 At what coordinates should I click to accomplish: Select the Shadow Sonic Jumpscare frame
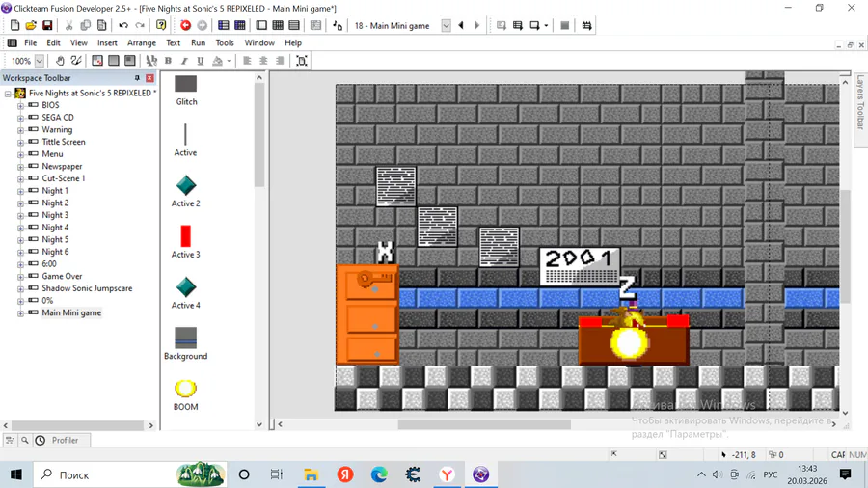click(x=87, y=288)
